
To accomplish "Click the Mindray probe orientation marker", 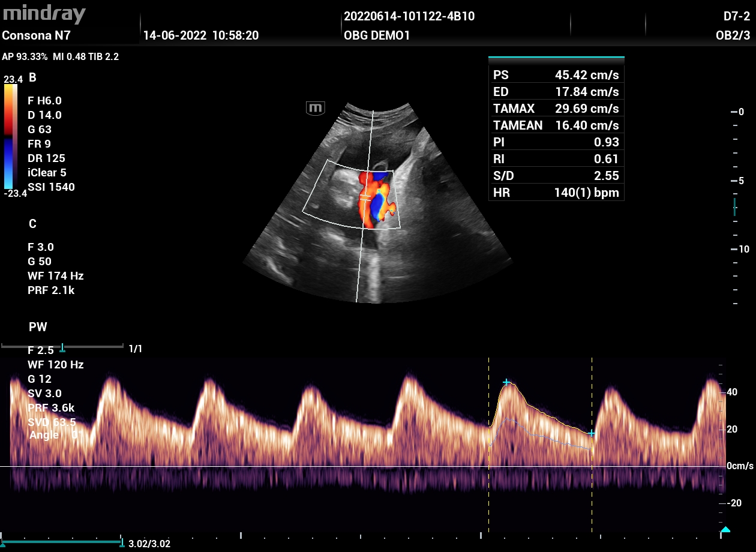I will (x=316, y=108).
